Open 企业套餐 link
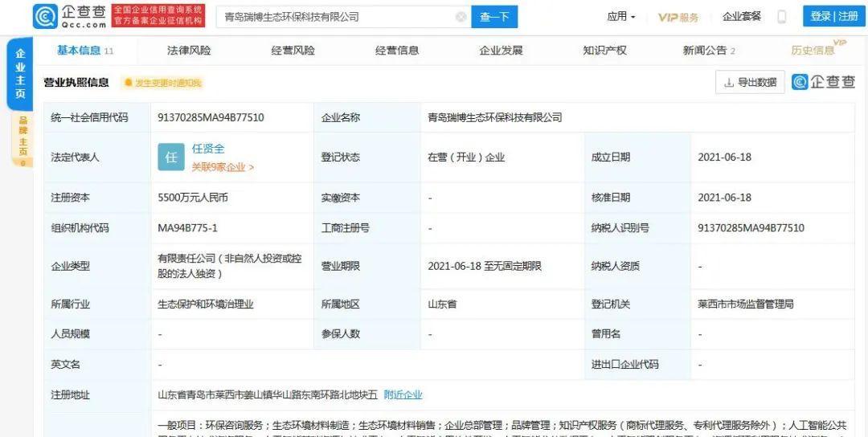The width and height of the screenshot is (868, 437). click(742, 17)
